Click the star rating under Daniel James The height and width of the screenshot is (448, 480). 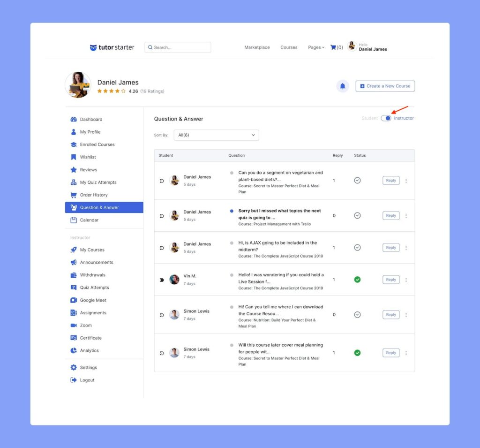pos(111,91)
